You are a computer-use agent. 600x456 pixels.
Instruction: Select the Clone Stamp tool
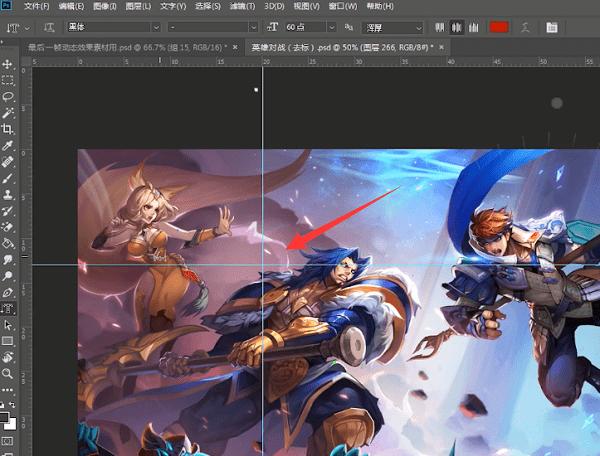[x=7, y=194]
